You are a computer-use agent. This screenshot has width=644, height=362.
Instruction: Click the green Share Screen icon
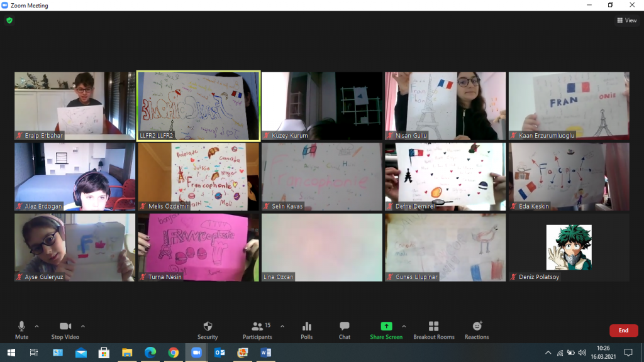coord(386,327)
